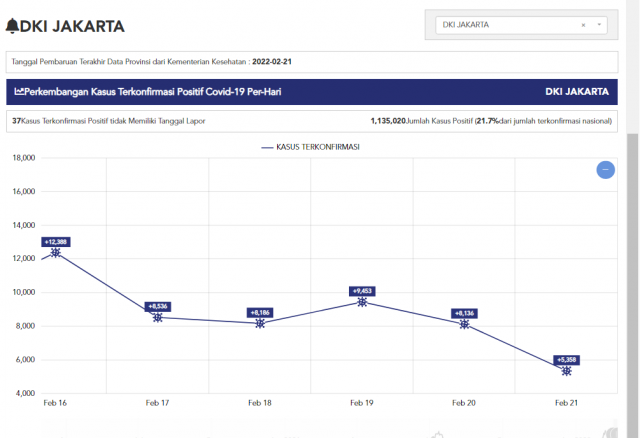Click the blue round minus button on chart

point(605,170)
